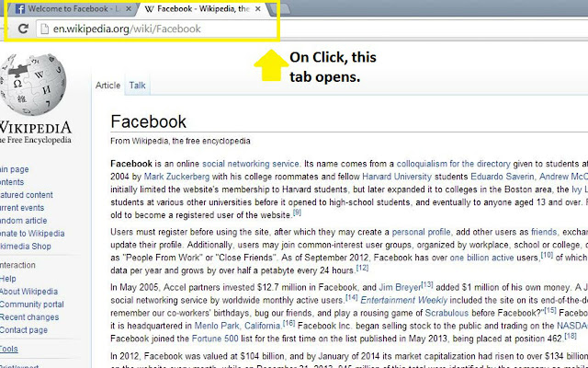Click the WIKIPEDIA wordmark under the globe
The height and width of the screenshot is (368, 588).
click(35, 128)
